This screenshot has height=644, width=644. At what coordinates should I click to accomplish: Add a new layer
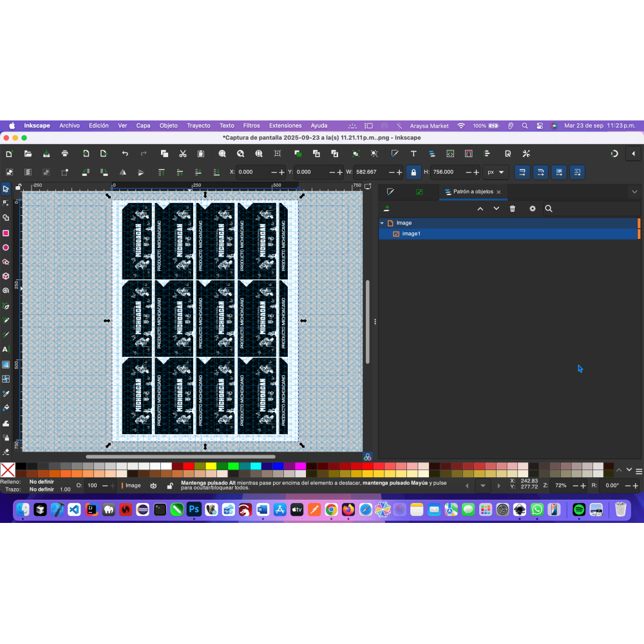pyautogui.click(x=386, y=209)
